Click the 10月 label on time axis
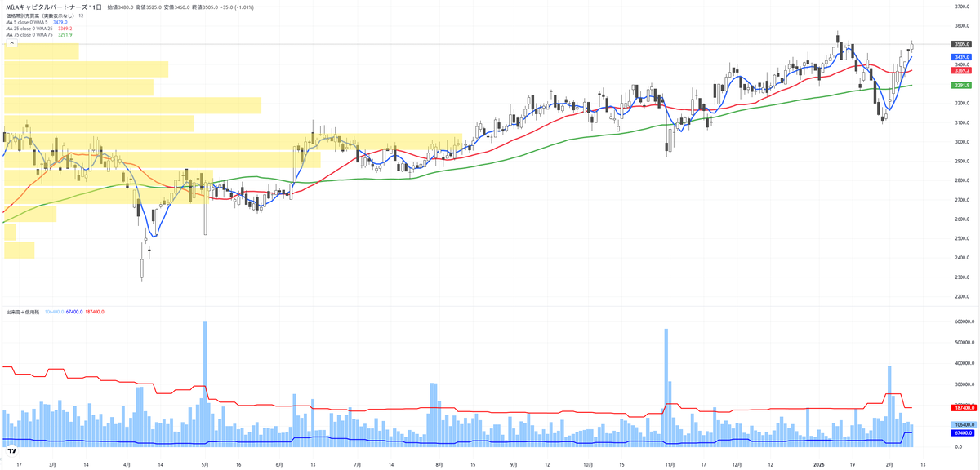The height and width of the screenshot is (470, 980). point(588,463)
